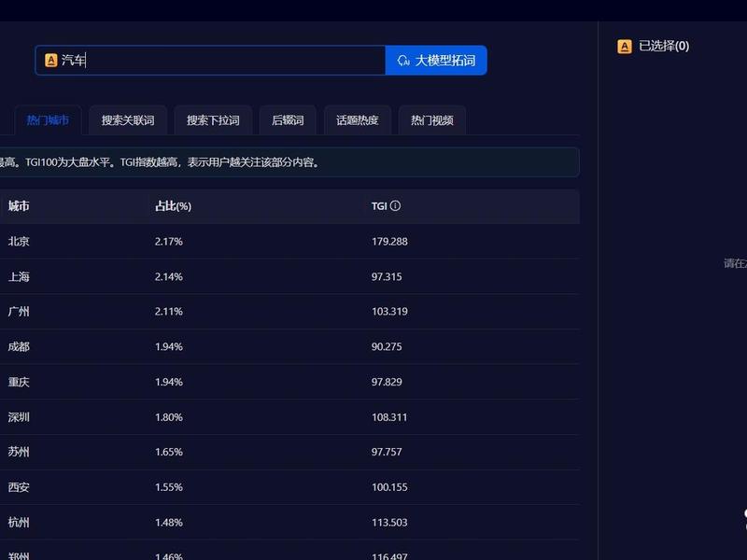Select the 成都 city row
This screenshot has height=560, width=747.
coord(289,346)
